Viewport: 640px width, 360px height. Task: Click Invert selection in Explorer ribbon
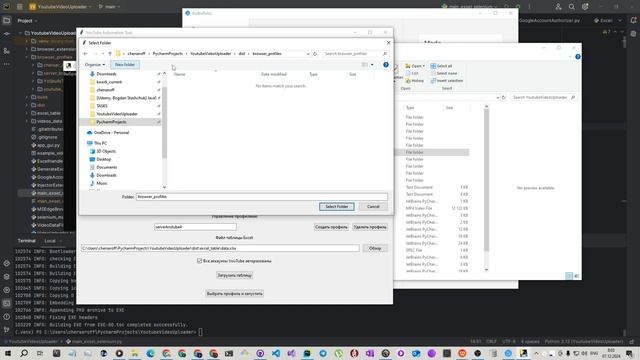pos(447,81)
